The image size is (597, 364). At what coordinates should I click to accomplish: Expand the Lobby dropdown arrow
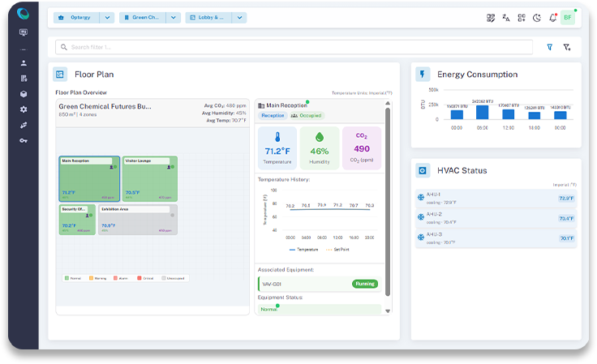[x=239, y=18]
